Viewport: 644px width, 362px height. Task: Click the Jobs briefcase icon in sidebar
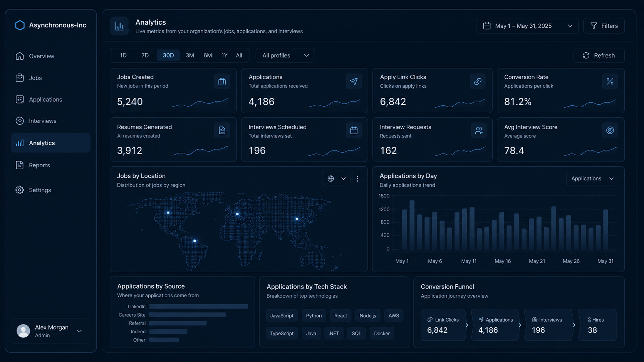(20, 78)
